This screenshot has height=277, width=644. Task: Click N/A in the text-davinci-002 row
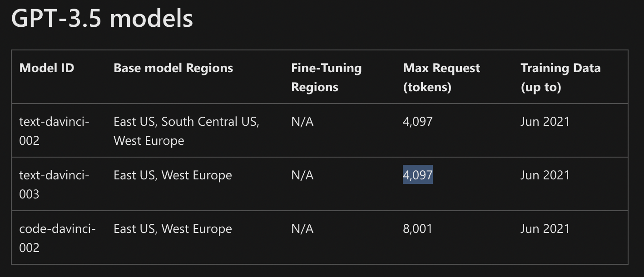tap(302, 121)
